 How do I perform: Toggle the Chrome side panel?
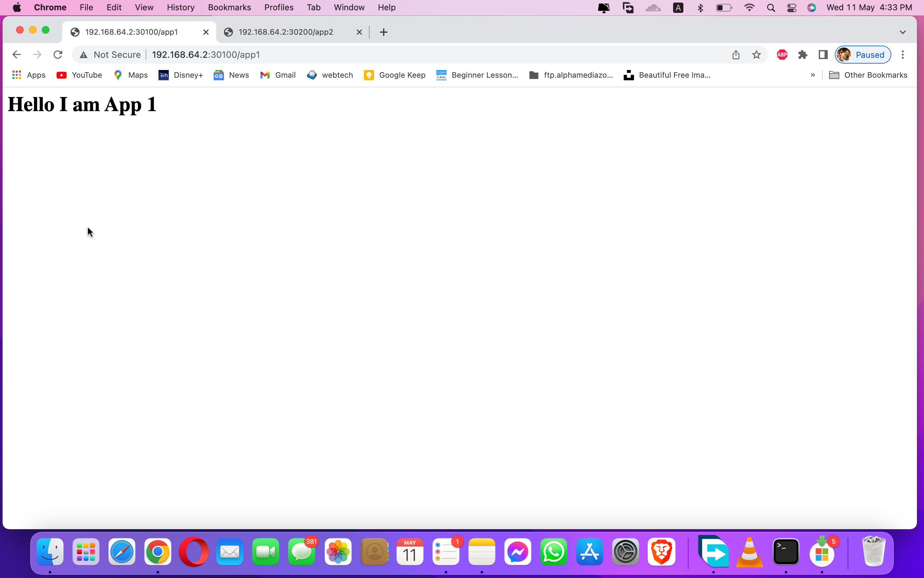[823, 55]
